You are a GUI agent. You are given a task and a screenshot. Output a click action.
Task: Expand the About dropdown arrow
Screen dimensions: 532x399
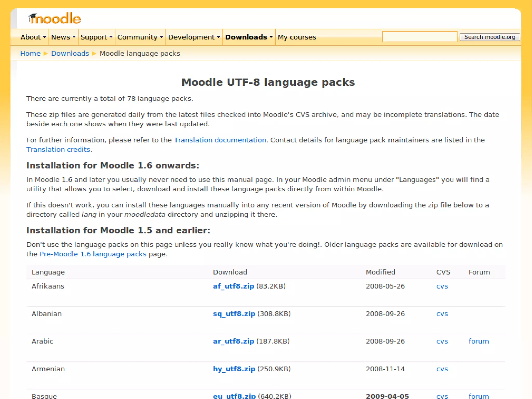pos(44,37)
